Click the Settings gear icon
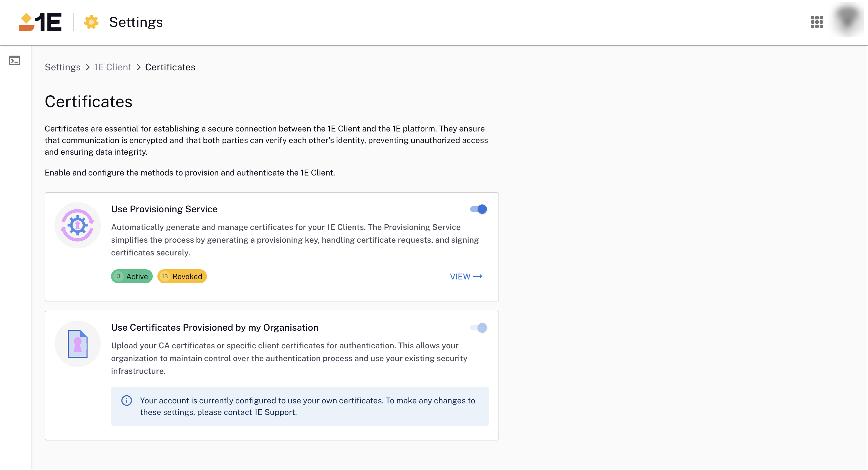 91,22
